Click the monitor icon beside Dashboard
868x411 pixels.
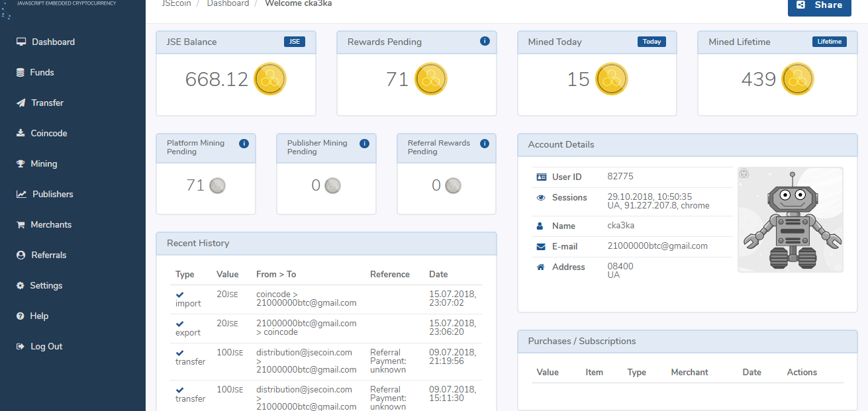21,42
